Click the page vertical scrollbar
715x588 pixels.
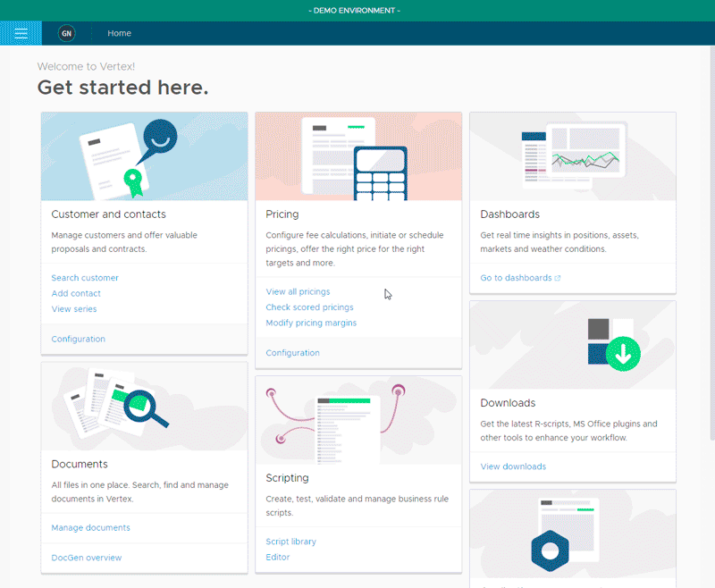(x=712, y=244)
